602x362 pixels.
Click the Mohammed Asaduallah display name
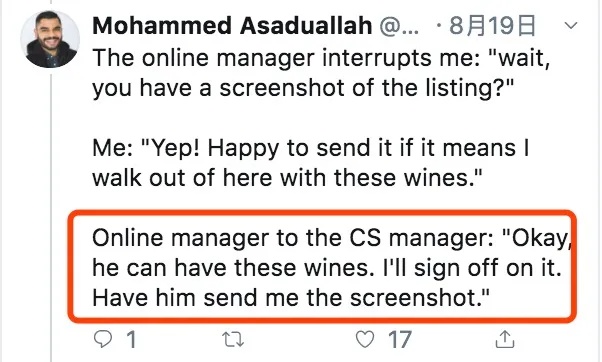232,26
